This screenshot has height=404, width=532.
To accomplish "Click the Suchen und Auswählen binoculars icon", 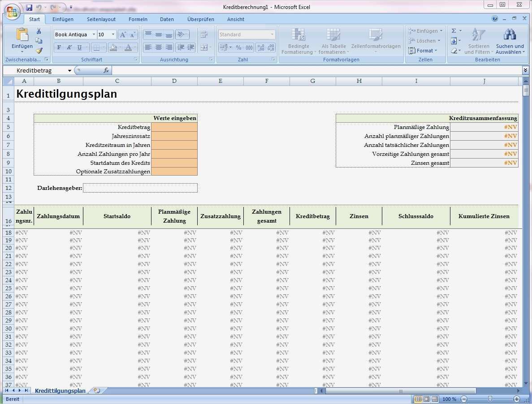I will [510, 35].
